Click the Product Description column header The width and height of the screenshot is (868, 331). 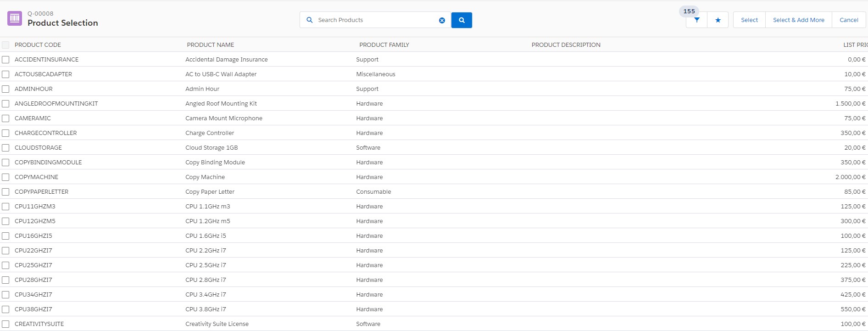click(x=566, y=45)
